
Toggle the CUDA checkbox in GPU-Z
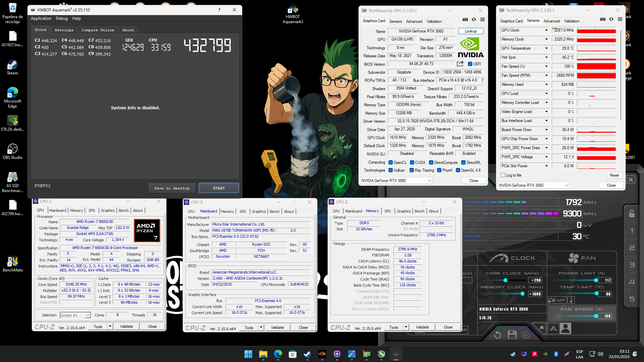click(x=412, y=162)
